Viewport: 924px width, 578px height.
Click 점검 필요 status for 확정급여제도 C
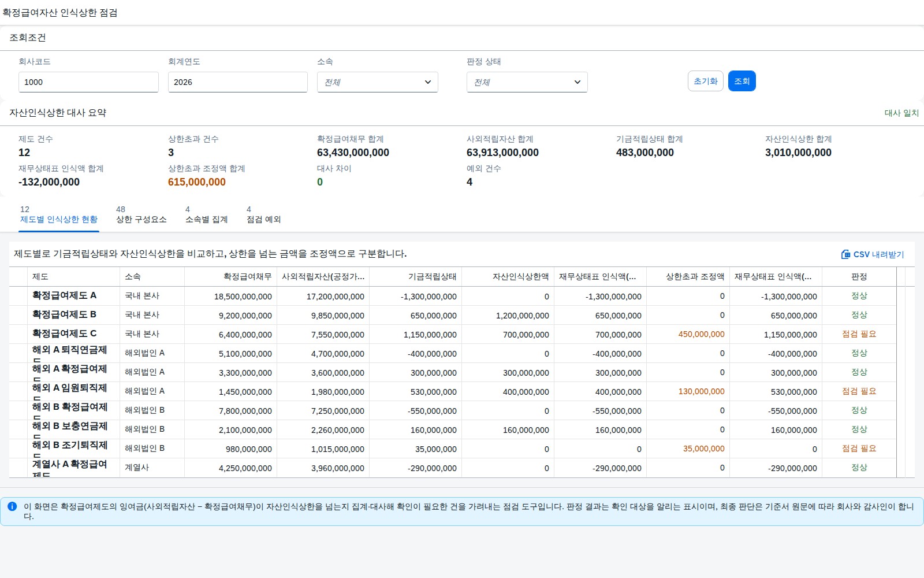tap(859, 334)
